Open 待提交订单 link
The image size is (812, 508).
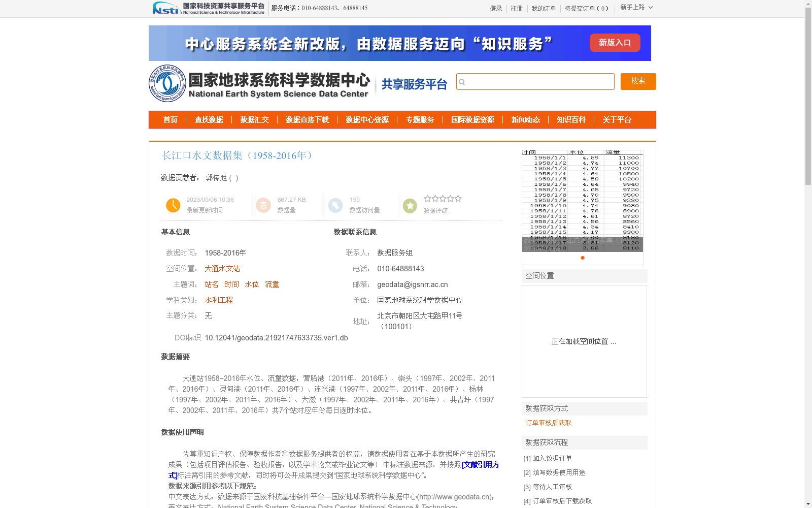[586, 9]
